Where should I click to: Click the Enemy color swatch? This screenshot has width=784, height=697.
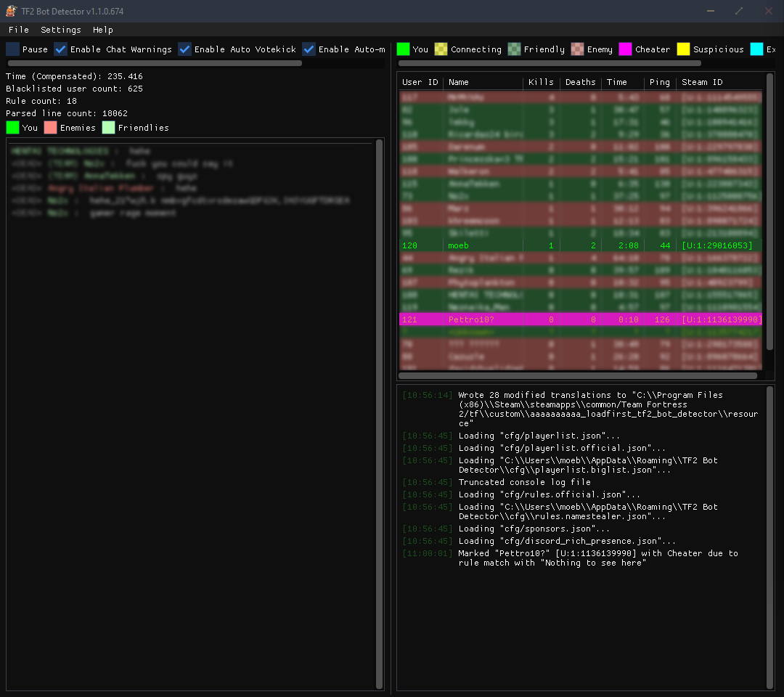tap(578, 49)
